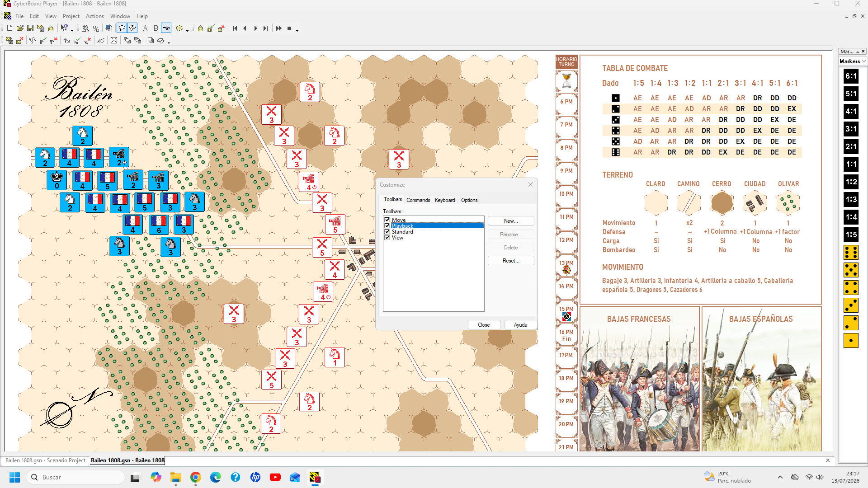The image size is (868, 488).
Task: Stop playback with the square stop icon
Action: point(289,28)
